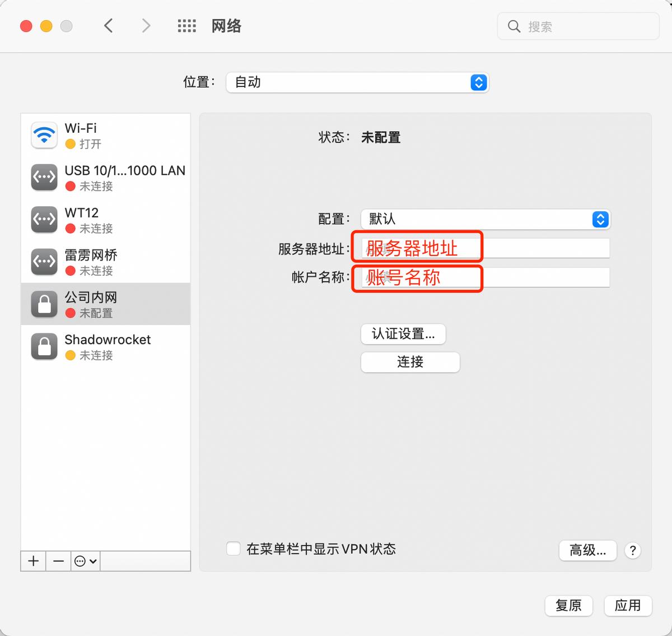Click the 高级 advanced button

click(x=587, y=551)
